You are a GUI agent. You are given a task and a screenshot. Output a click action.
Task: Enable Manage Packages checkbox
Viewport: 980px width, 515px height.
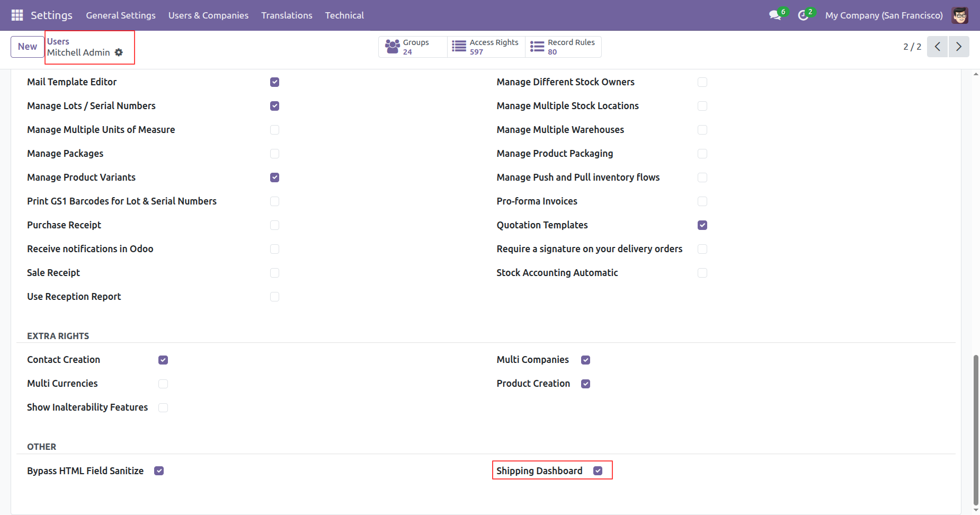tap(274, 154)
